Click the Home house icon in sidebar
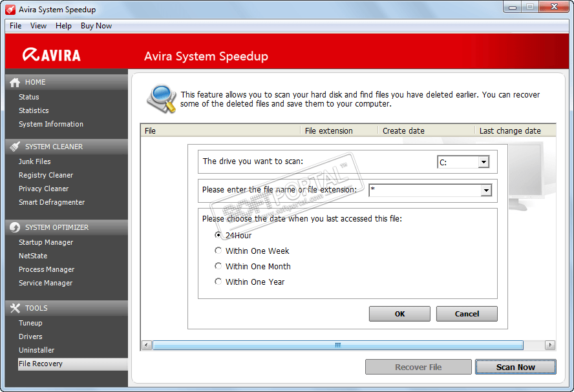Viewport: 574px width, 392px height. [x=15, y=83]
